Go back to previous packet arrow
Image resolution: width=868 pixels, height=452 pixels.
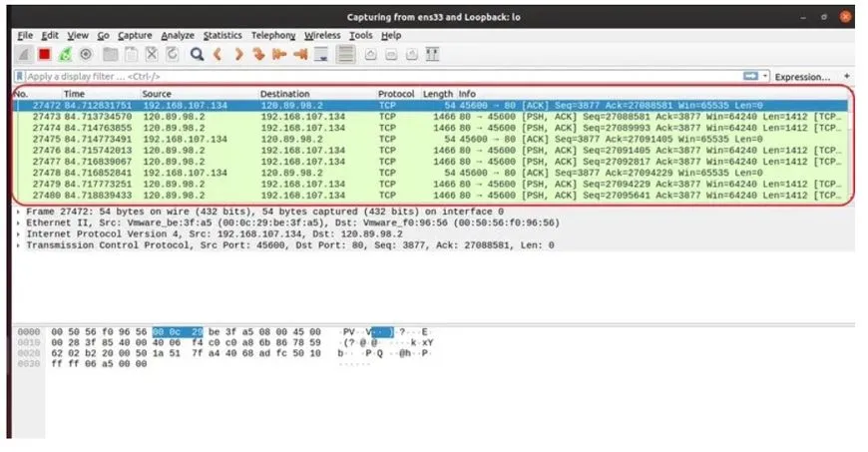[217, 54]
